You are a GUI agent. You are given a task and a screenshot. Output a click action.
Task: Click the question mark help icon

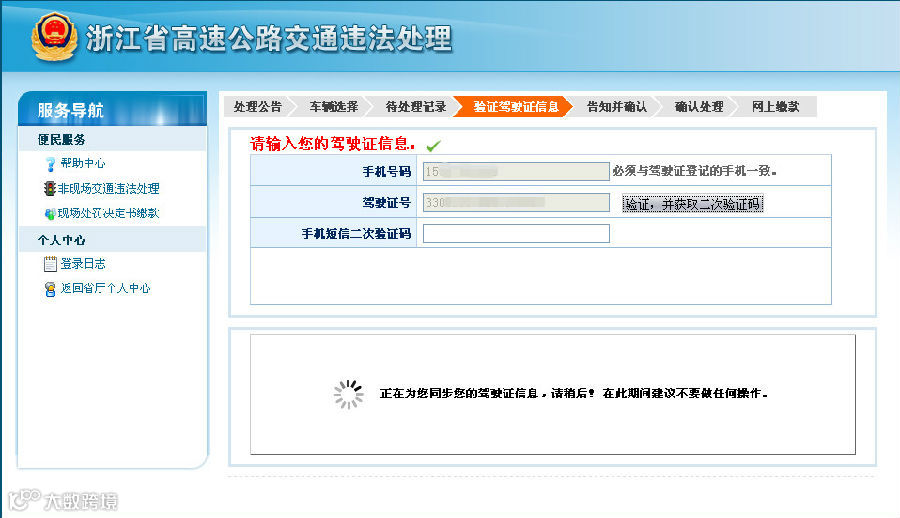point(51,164)
